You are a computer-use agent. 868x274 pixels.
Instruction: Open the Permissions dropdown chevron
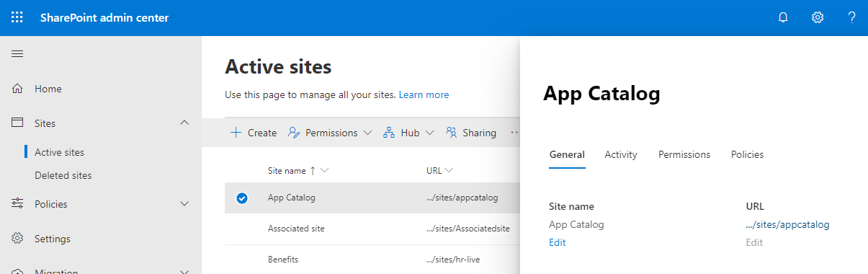click(x=367, y=133)
